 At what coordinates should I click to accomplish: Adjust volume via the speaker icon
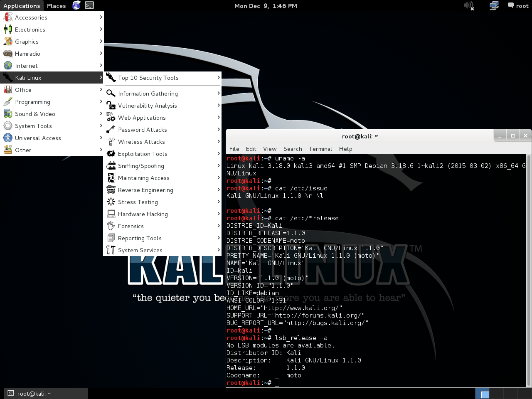tap(468, 6)
